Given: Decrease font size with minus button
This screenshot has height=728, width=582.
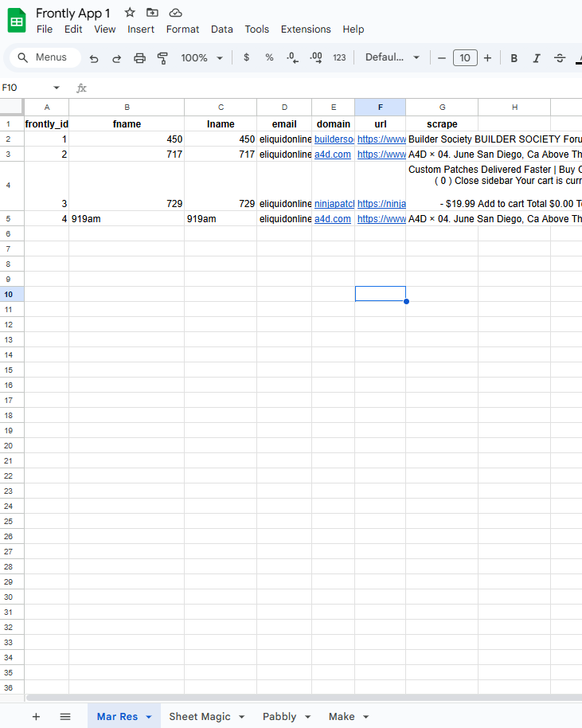Looking at the screenshot, I should pos(442,58).
